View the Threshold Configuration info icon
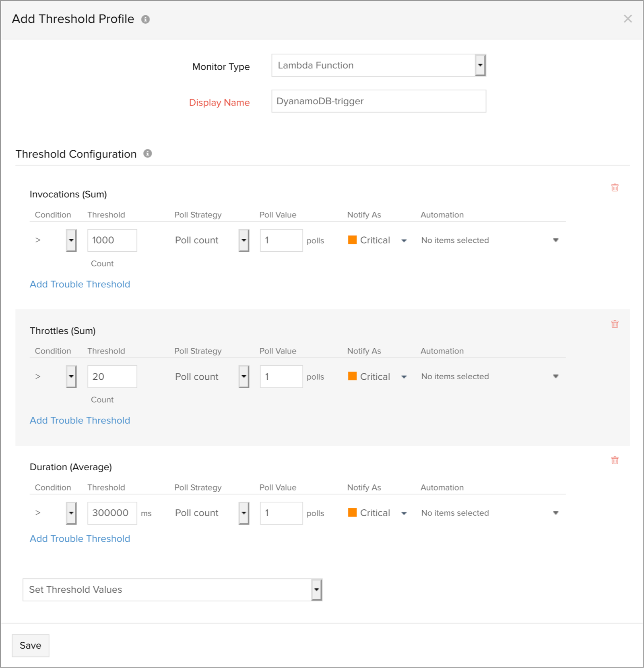644x668 pixels. (147, 153)
